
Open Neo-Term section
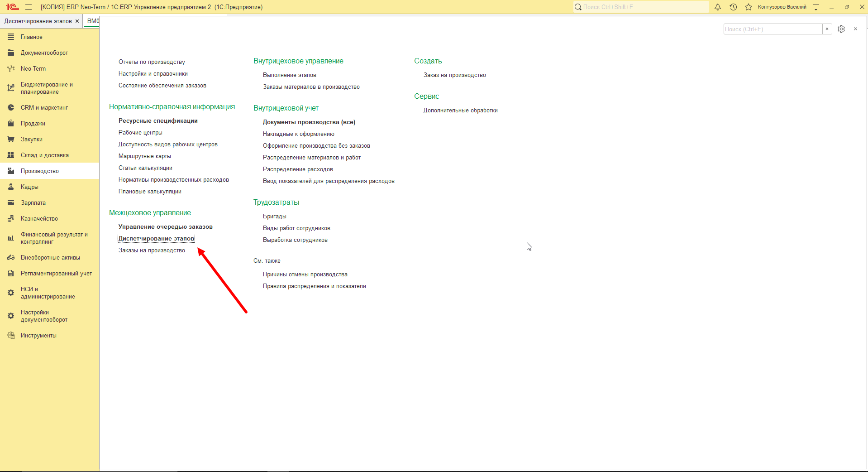point(49,69)
